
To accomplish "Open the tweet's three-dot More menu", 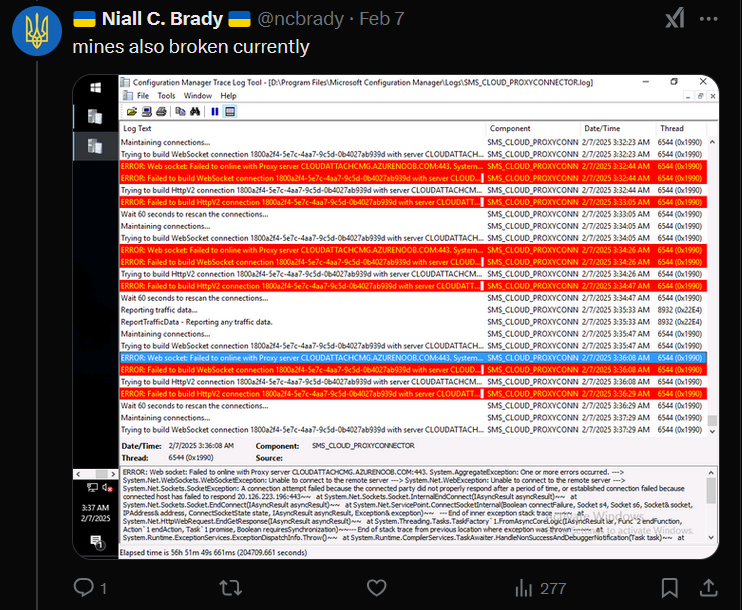I will 708,19.
